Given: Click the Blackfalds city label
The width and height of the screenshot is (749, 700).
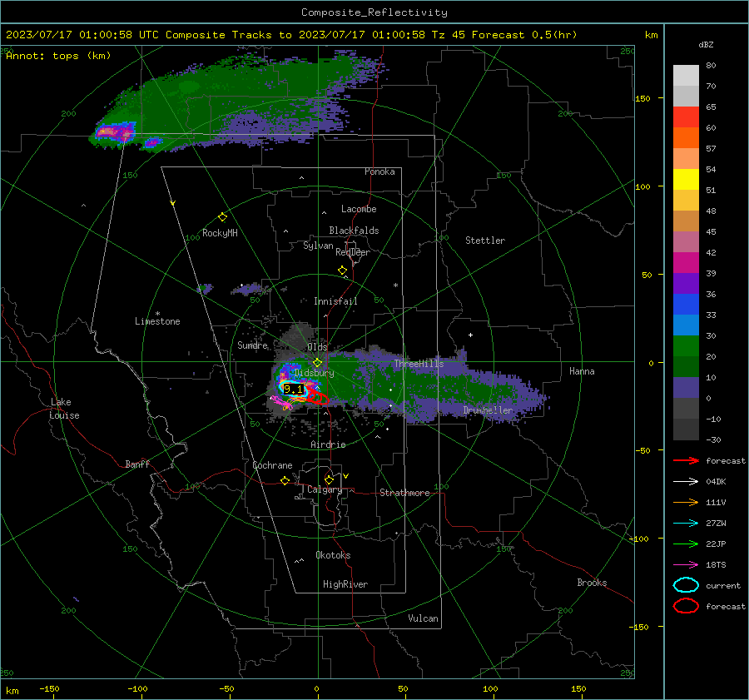Looking at the screenshot, I should pyautogui.click(x=354, y=231).
